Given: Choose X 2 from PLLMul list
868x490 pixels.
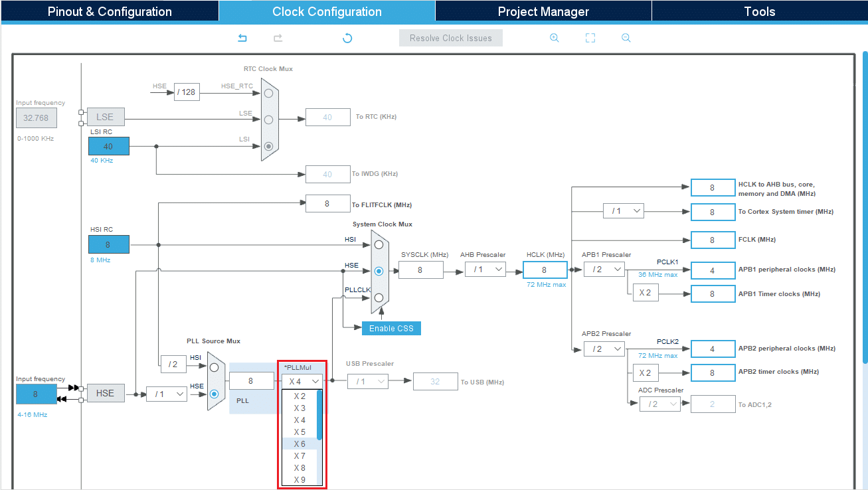Looking at the screenshot, I should point(300,396).
